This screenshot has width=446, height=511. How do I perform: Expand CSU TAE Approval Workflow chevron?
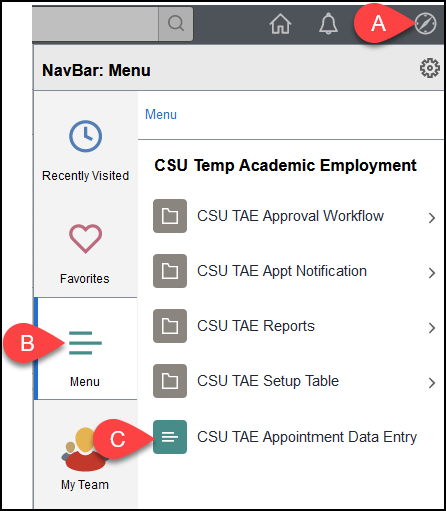[x=432, y=218]
